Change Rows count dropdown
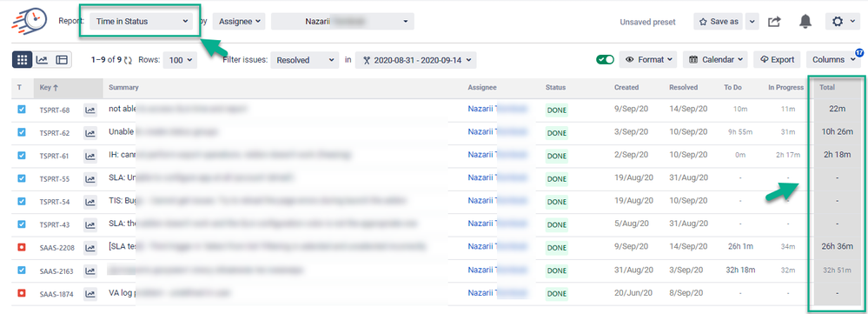Viewport: 868px width, 314px height. pyautogui.click(x=180, y=60)
